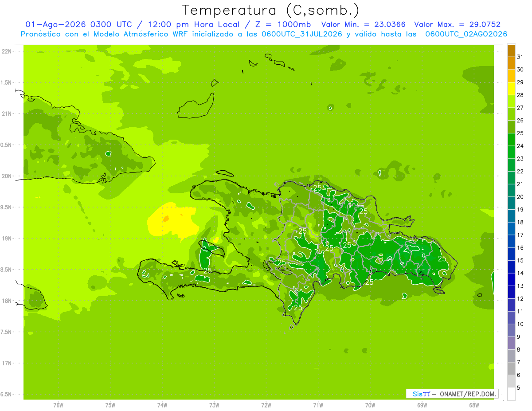Click the color scale label "31"
Image resolution: width=532 pixels, height=411 pixels.
[520, 57]
